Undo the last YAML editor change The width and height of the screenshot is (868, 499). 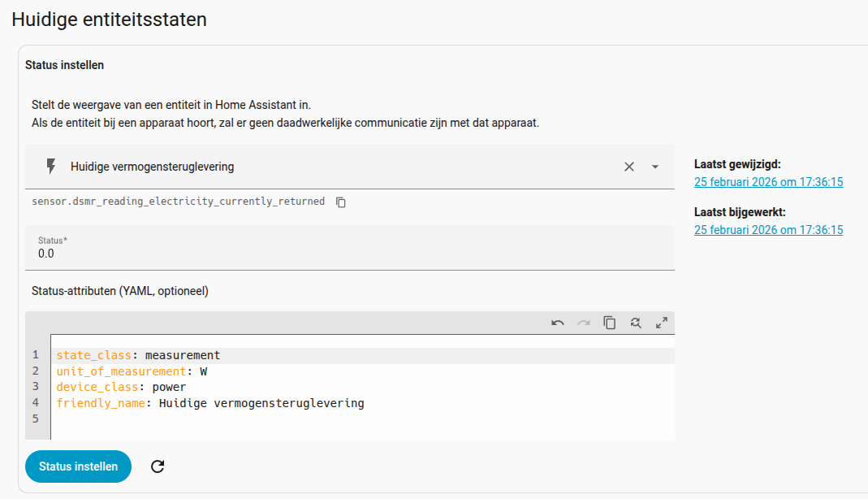click(x=558, y=323)
